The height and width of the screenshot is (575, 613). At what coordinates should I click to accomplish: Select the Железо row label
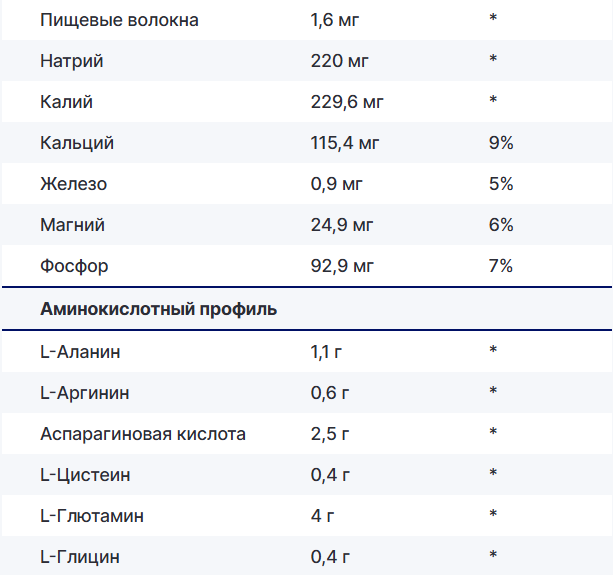tap(74, 184)
